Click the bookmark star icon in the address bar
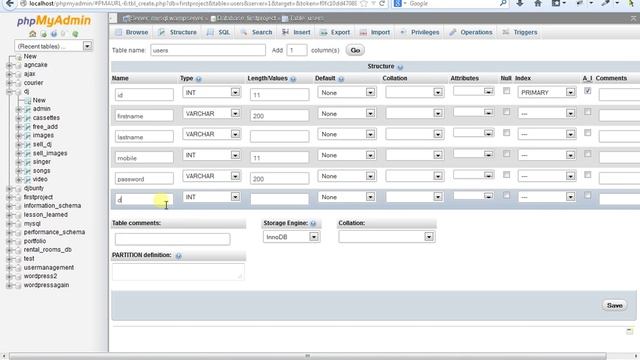The image size is (640, 360). pos(364,3)
